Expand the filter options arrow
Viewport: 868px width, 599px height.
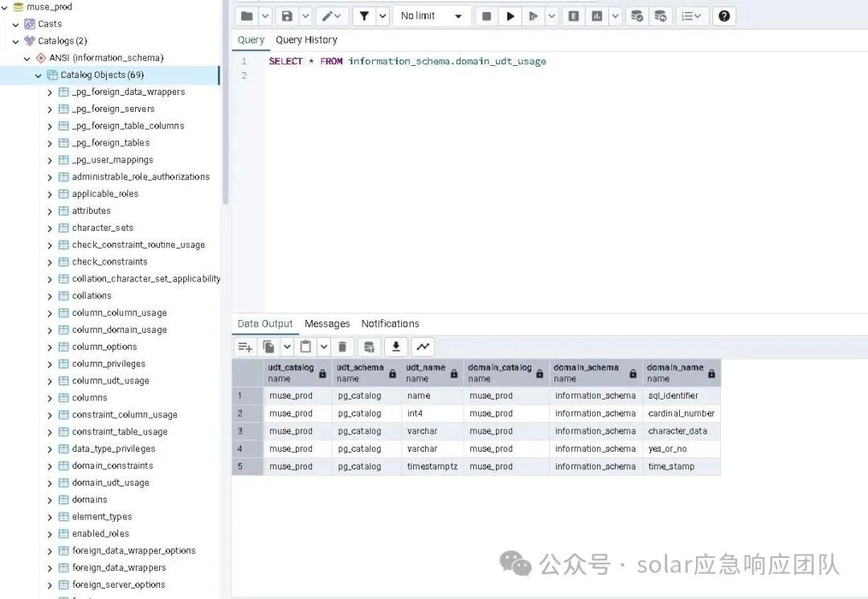click(x=383, y=16)
